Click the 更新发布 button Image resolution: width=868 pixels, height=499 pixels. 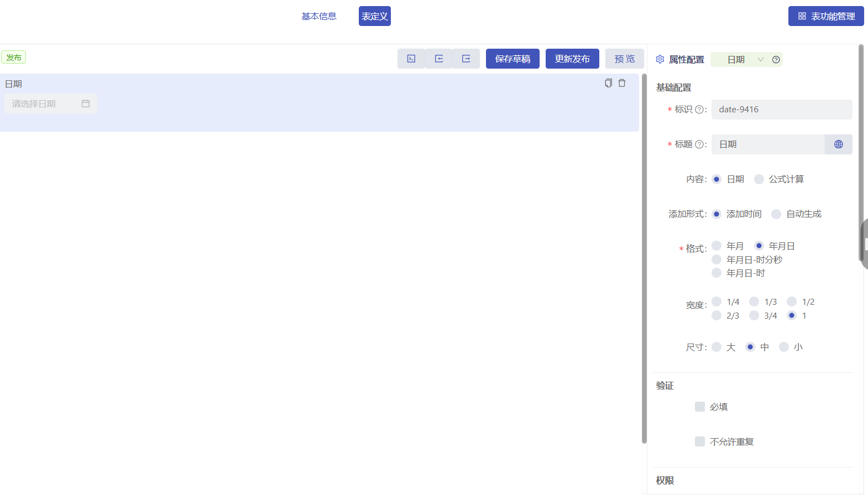coord(572,59)
